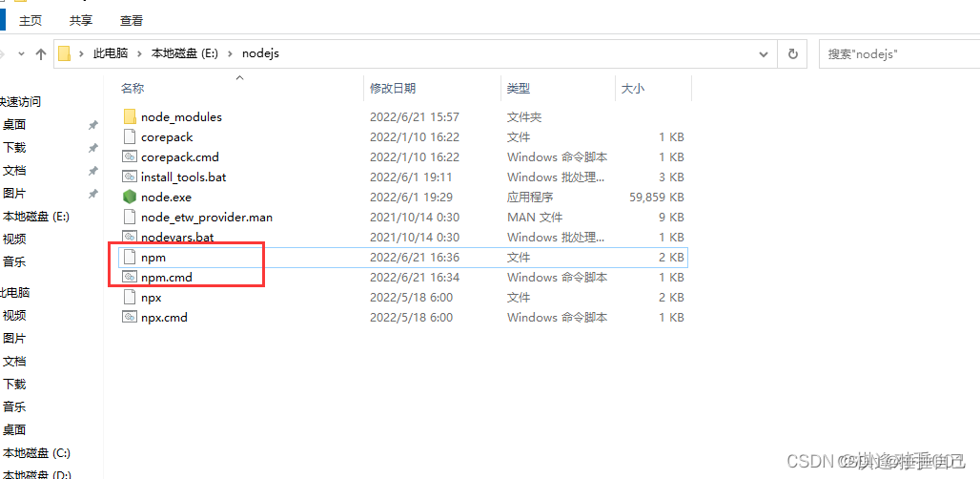Expand chevron after 此电脑 in path

(139, 53)
